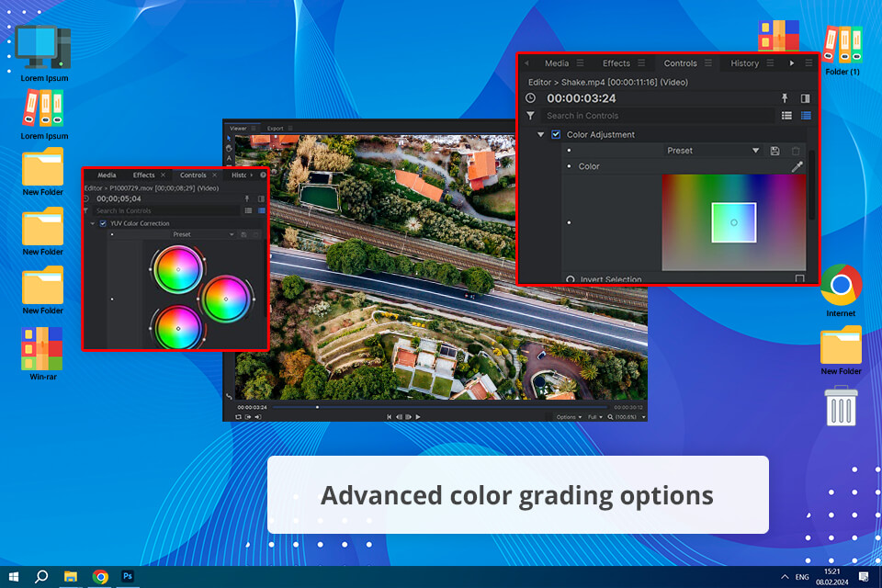Screen dimensions: 882x588
Task: Show hidden icons via taskbar tray chevron
Action: point(785,577)
